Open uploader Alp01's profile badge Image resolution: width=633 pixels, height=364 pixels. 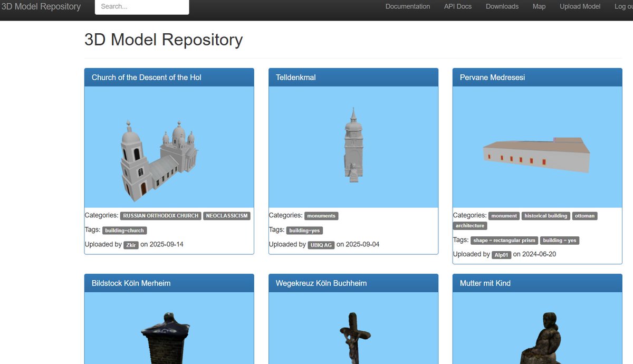coord(502,255)
